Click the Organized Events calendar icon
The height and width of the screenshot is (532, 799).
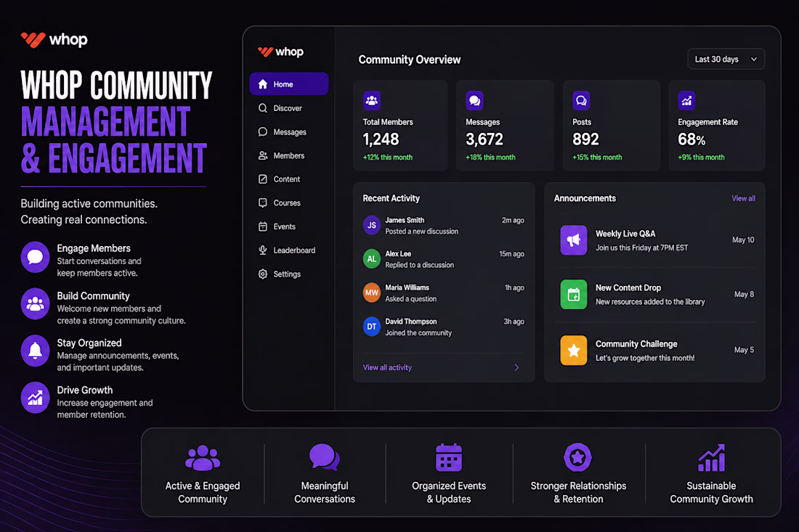tap(449, 457)
